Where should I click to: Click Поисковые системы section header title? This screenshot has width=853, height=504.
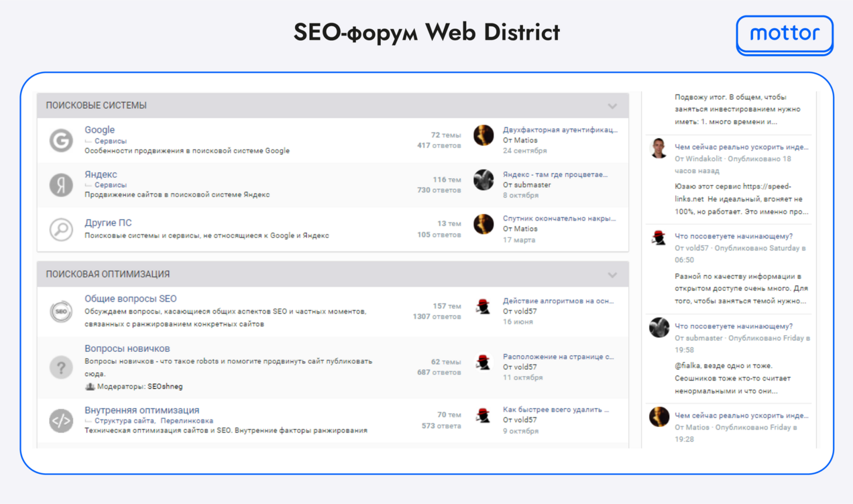point(96,106)
